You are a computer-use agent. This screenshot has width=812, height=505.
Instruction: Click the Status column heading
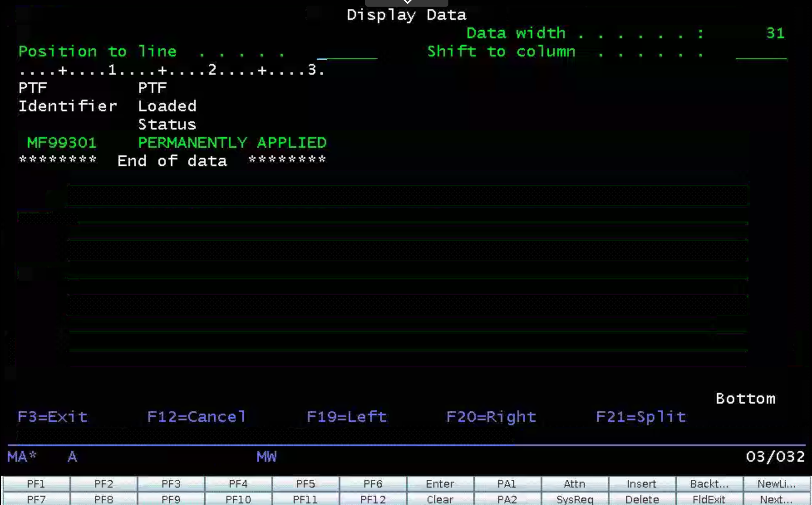pos(167,125)
